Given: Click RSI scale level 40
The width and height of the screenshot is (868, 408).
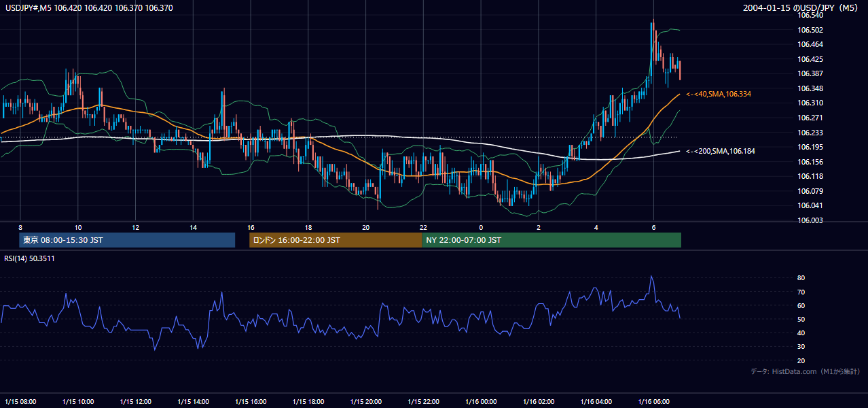Looking at the screenshot, I should coord(801,333).
